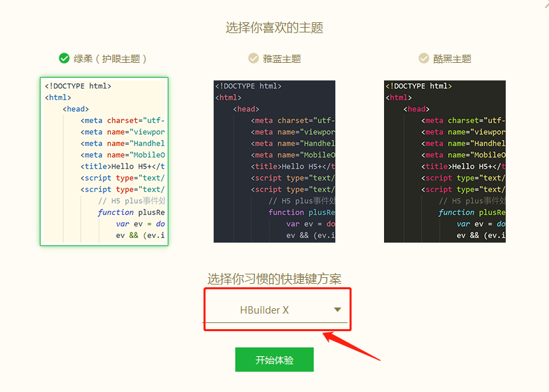The image size is (549, 392).
Task: Open the HBuilder X shortcut scheme dropdown
Action: pos(275,310)
